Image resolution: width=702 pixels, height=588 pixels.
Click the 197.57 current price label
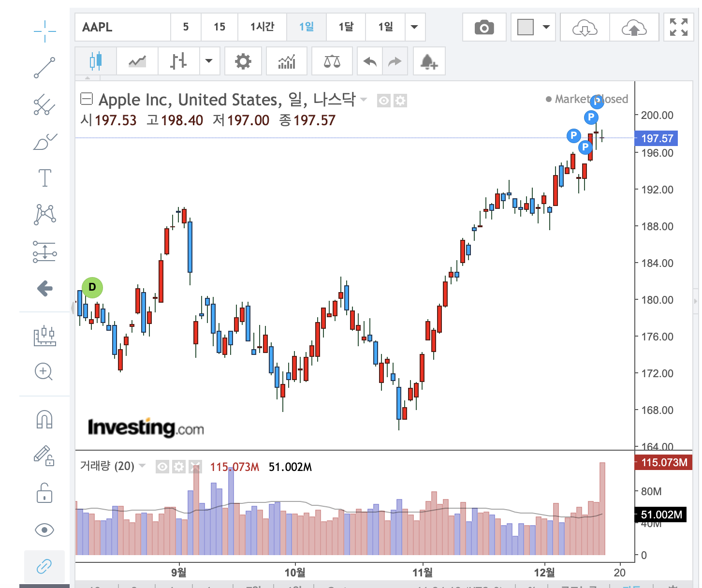point(657,138)
